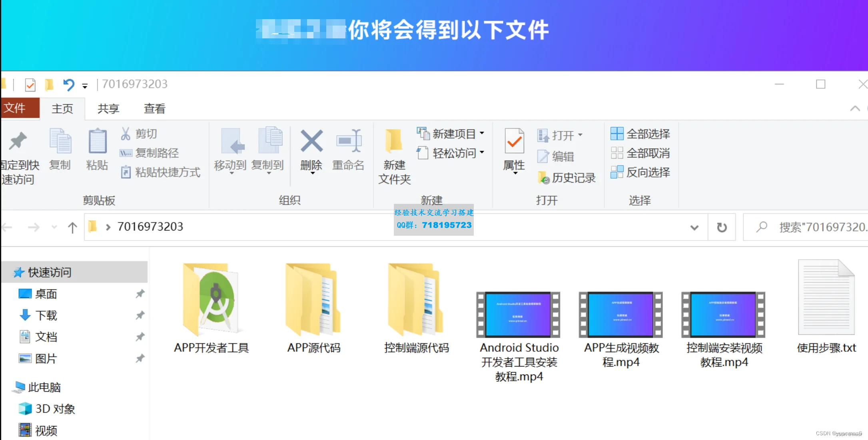Unpin Documents (文档) via its pin icon
The width and height of the screenshot is (868, 440).
[140, 337]
